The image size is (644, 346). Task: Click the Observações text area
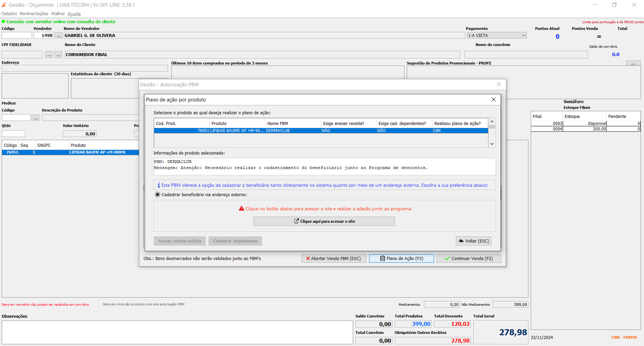click(x=177, y=332)
